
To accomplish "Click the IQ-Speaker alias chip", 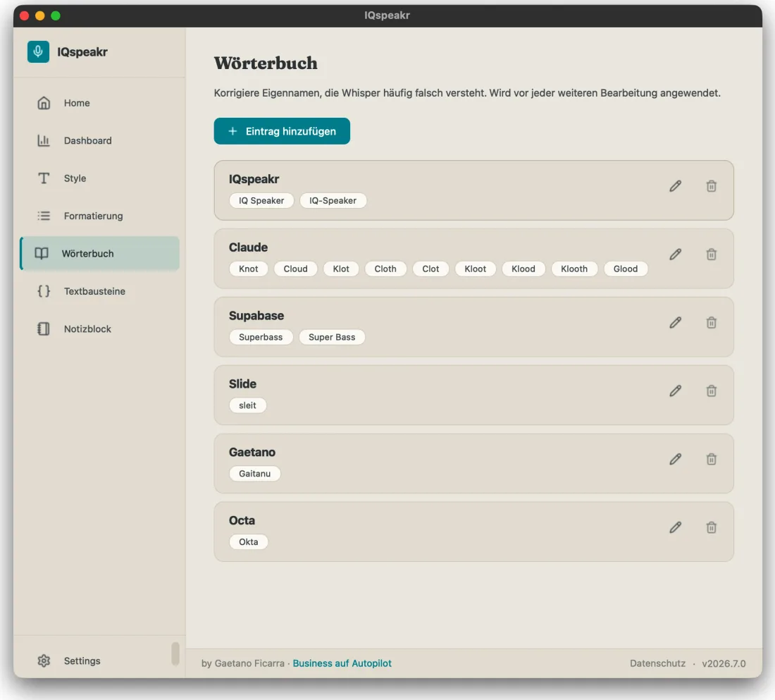I will (x=333, y=200).
